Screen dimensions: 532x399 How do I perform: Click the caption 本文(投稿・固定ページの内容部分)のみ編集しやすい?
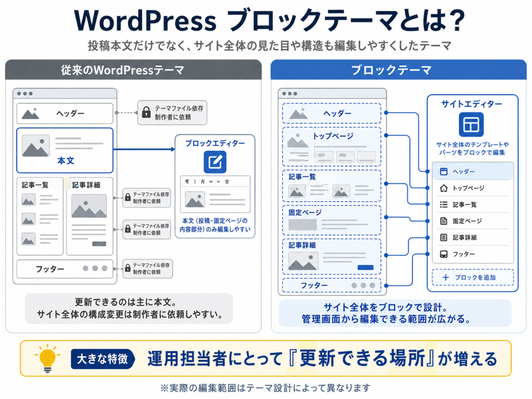[x=215, y=225]
